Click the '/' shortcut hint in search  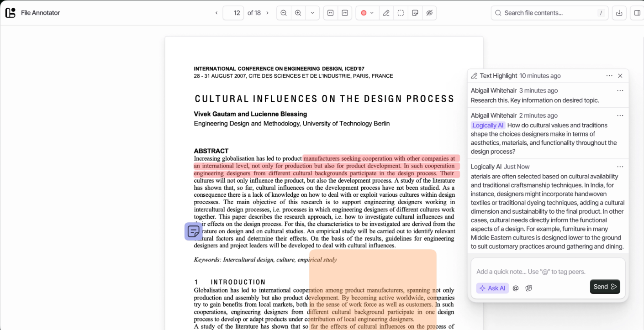(x=601, y=13)
